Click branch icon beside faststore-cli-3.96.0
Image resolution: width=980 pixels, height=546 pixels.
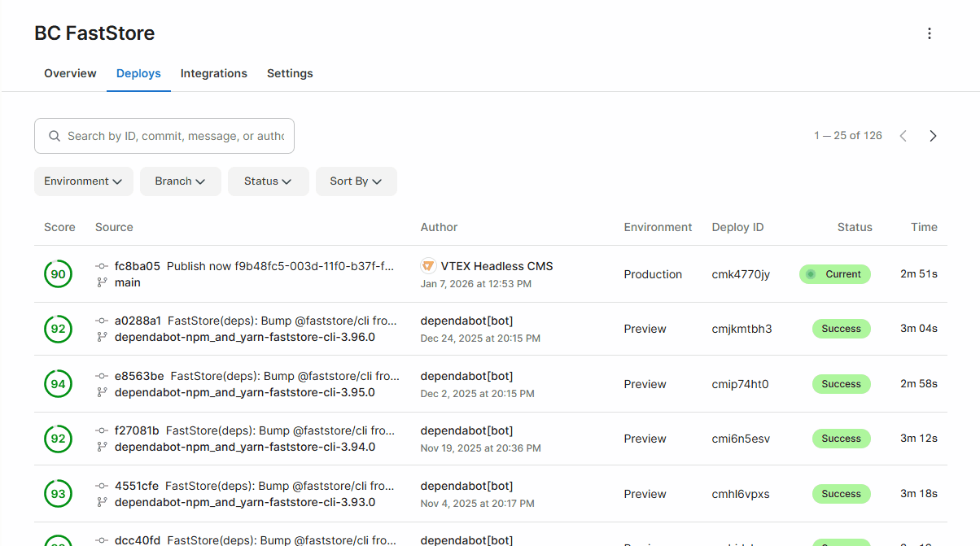(102, 337)
